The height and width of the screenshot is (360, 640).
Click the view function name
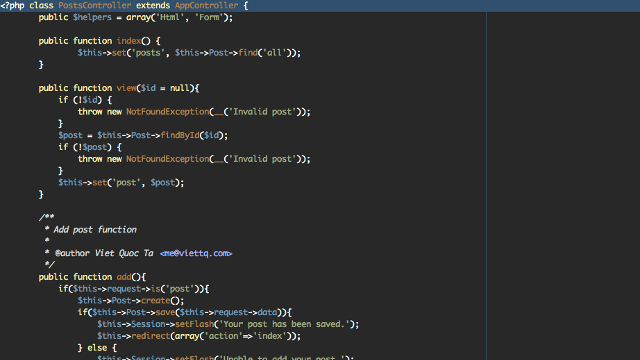pyautogui.click(x=127, y=88)
